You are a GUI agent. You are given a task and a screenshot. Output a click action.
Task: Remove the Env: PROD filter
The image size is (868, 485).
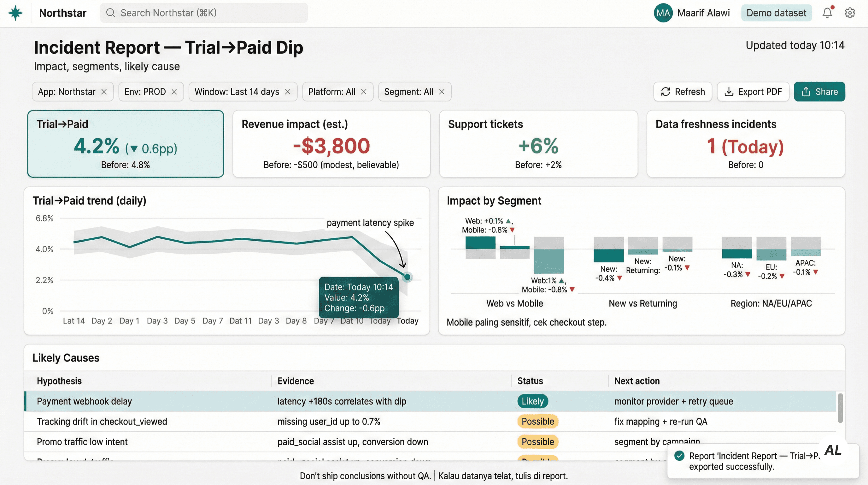174,92
